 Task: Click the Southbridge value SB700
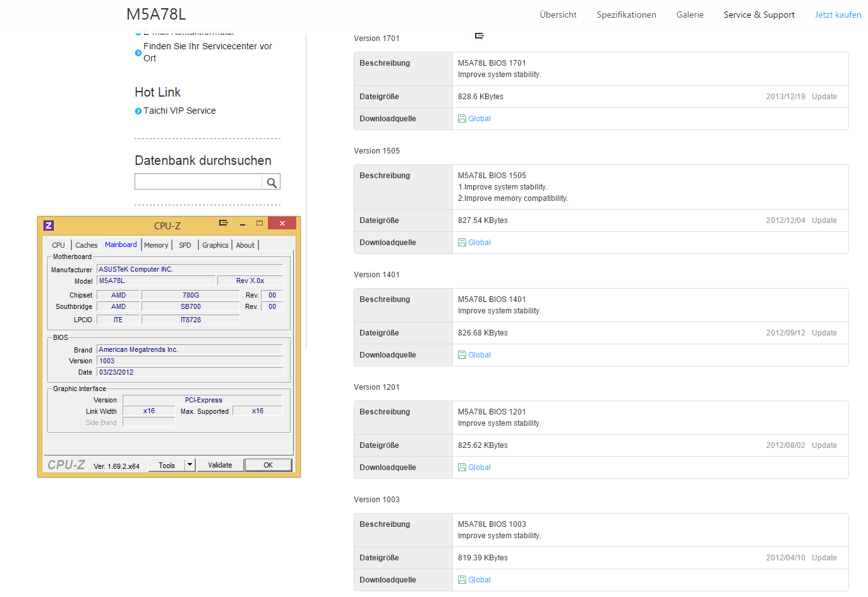click(191, 306)
